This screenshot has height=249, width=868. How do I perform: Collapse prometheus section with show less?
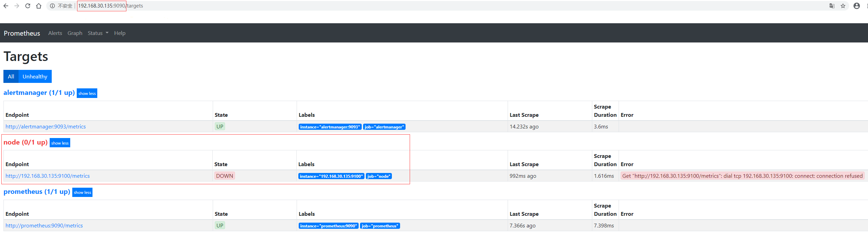coord(83,192)
